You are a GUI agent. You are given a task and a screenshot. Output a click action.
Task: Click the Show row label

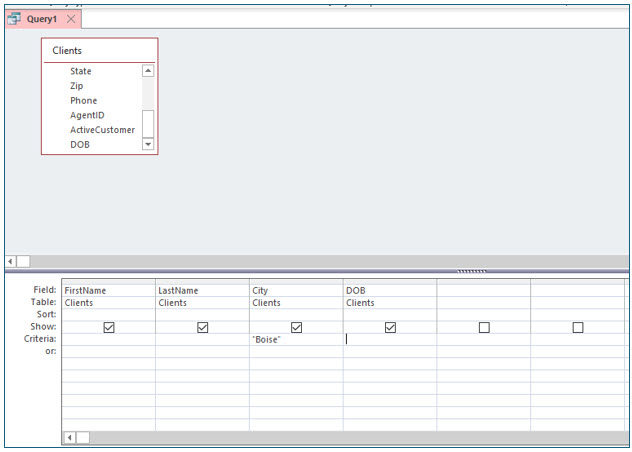(x=44, y=327)
